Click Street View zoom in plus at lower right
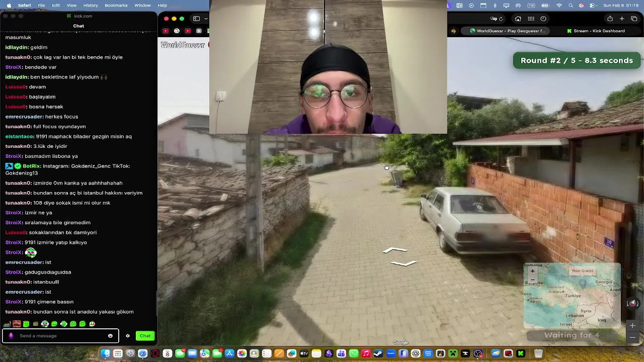Image resolution: width=644 pixels, height=362 pixels. 632,326
